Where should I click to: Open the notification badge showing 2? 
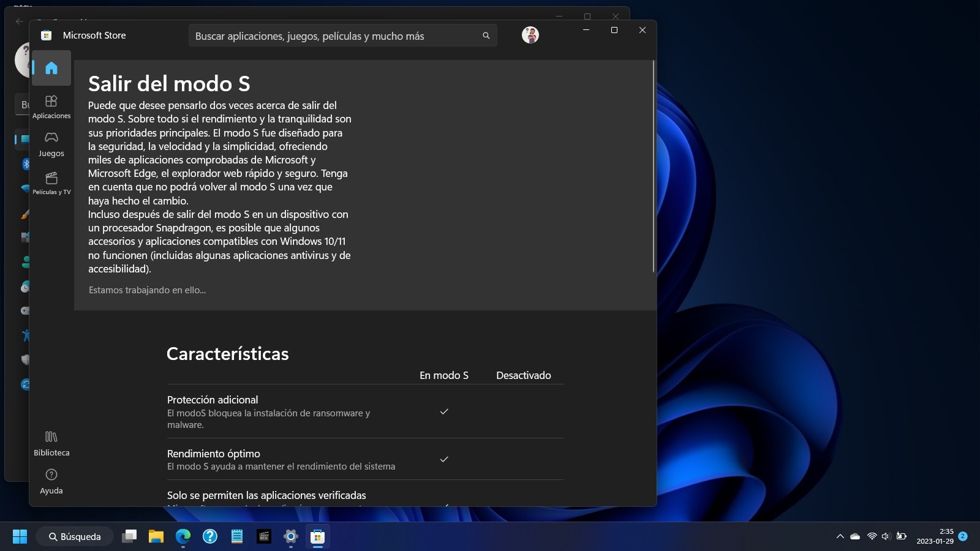point(963,536)
